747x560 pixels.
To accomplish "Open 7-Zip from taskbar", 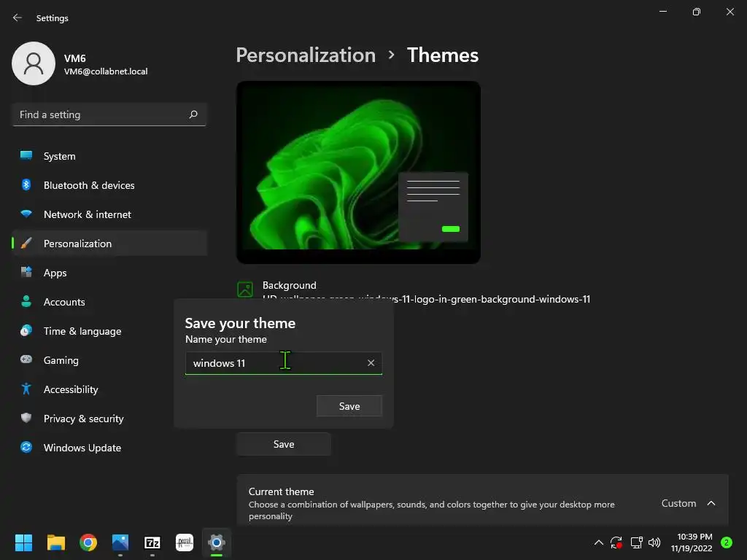I will pyautogui.click(x=152, y=542).
